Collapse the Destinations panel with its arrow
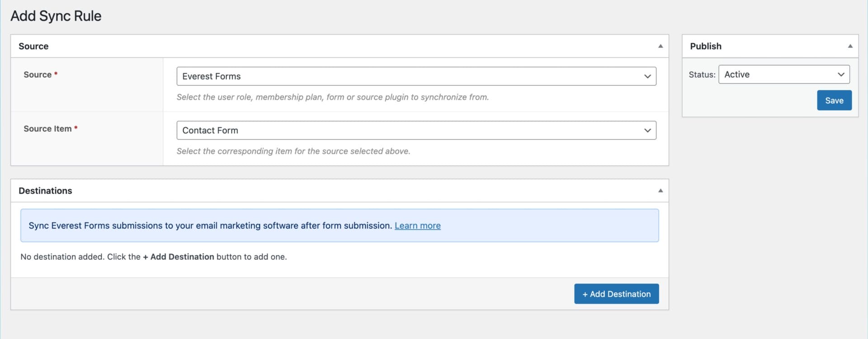868x339 pixels. coord(660,191)
